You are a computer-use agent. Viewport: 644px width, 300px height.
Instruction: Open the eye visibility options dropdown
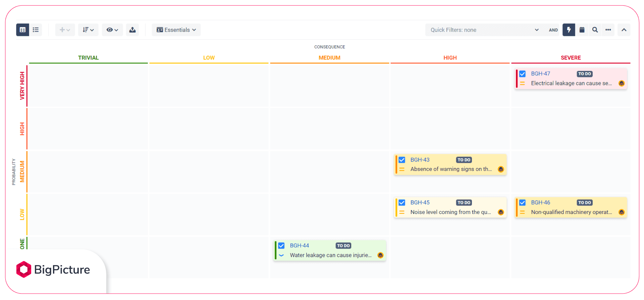tap(112, 30)
